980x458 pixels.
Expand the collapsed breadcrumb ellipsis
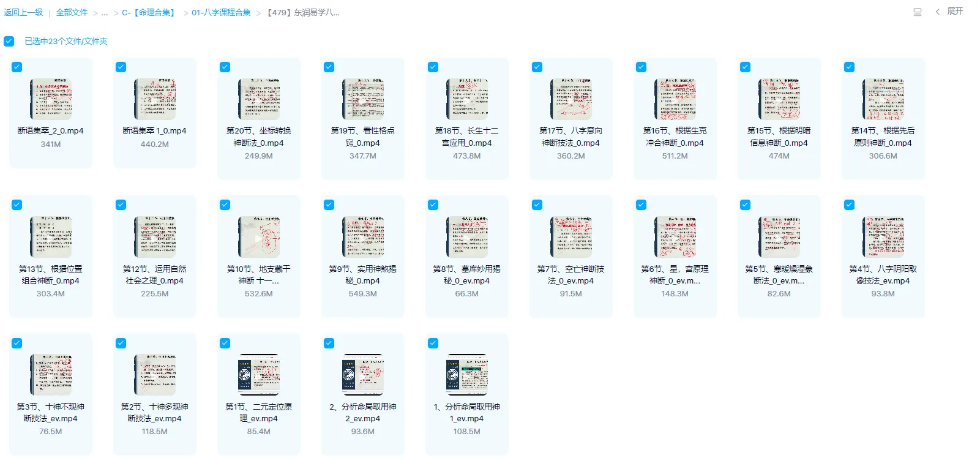tap(105, 12)
